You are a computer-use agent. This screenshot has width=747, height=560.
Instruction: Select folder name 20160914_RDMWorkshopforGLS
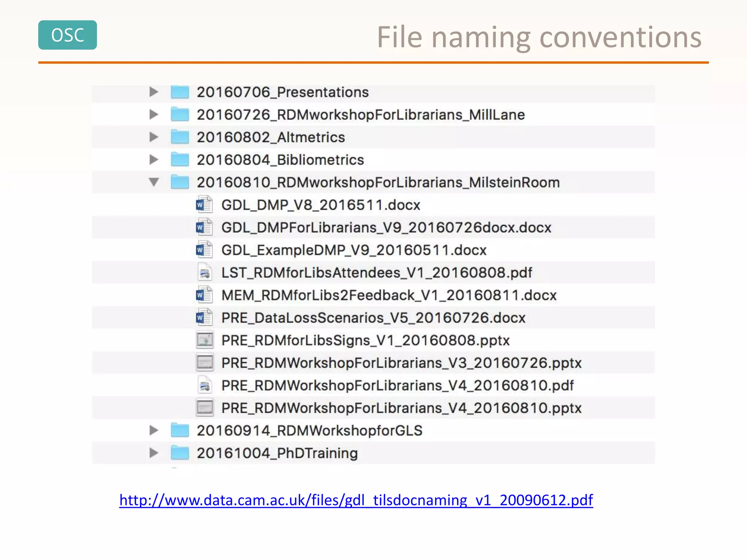[310, 431]
